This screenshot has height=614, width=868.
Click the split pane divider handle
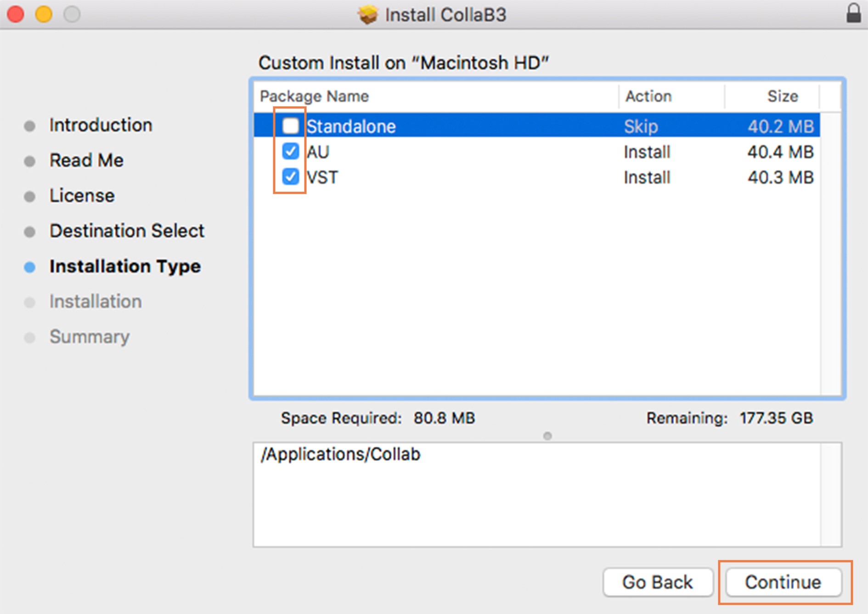pos(547,436)
